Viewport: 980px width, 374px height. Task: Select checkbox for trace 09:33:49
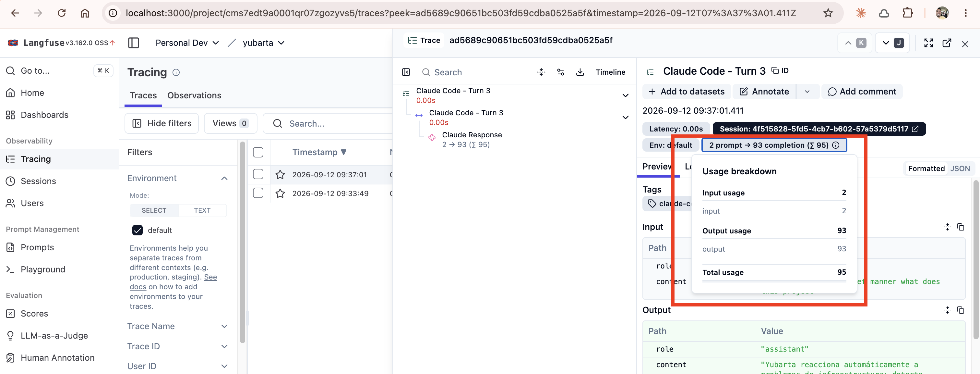[258, 193]
